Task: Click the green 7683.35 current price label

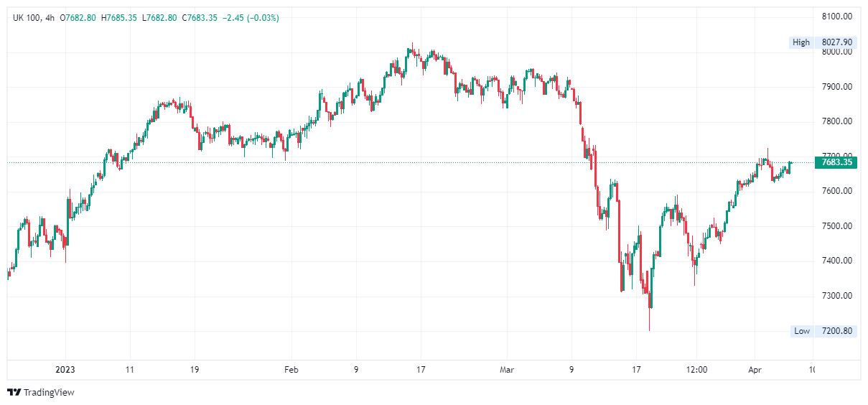Action: click(x=837, y=162)
